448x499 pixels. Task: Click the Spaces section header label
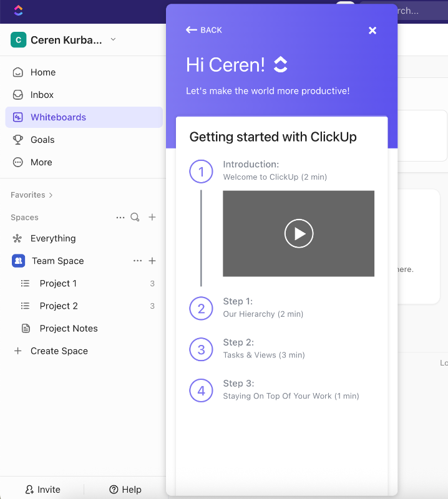tap(24, 217)
